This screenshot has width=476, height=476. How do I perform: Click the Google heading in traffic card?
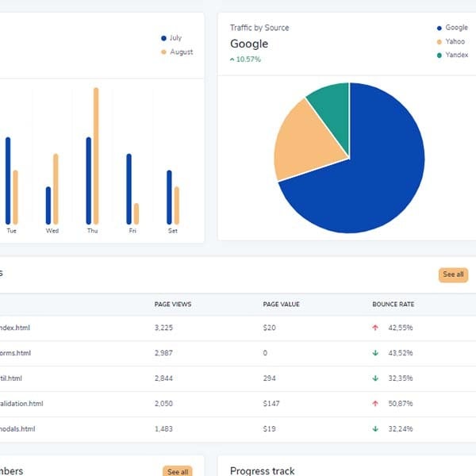pyautogui.click(x=249, y=44)
